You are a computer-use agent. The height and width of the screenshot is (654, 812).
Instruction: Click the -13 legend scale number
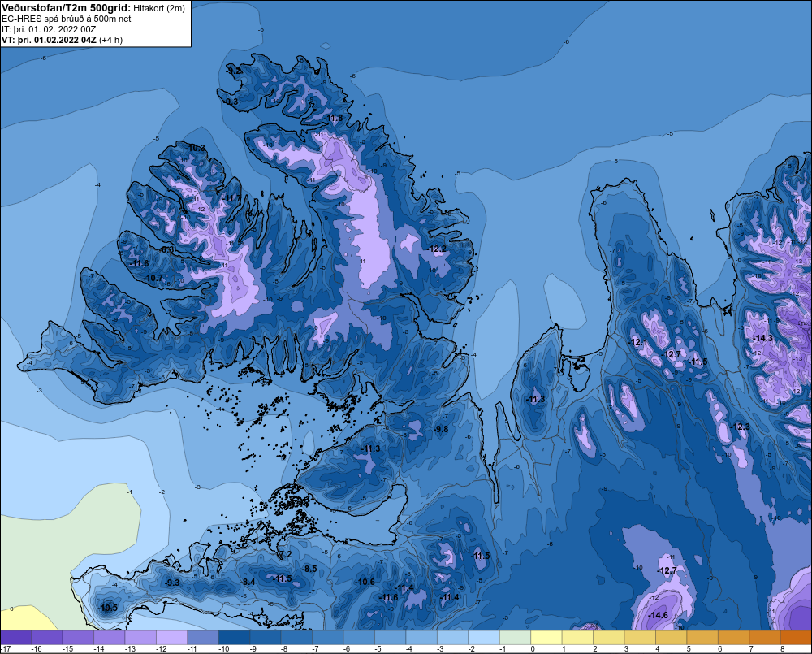[x=130, y=649]
